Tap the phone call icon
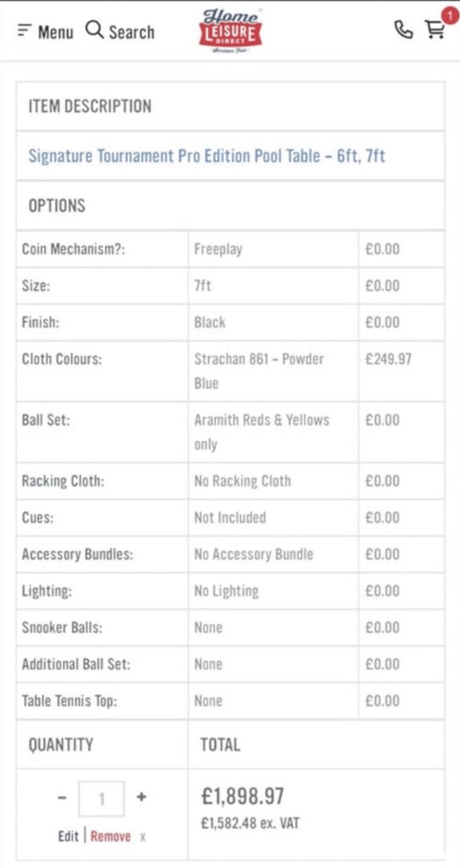Image resolution: width=460 pixels, height=868 pixels. 403,30
